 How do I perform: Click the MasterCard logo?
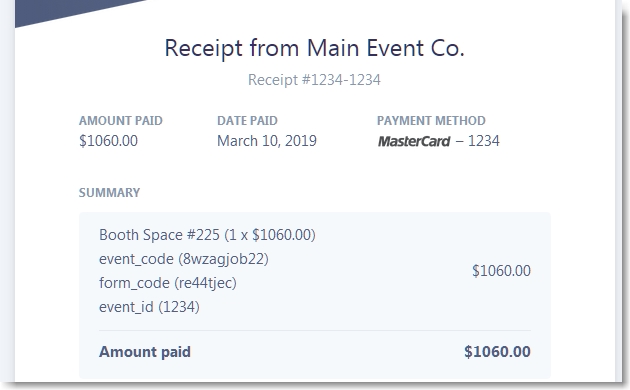414,141
